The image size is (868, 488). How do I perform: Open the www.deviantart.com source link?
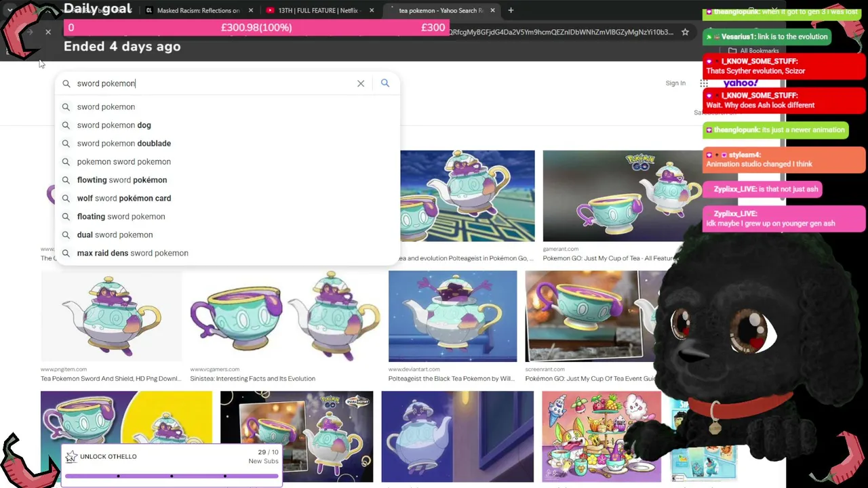[414, 369]
